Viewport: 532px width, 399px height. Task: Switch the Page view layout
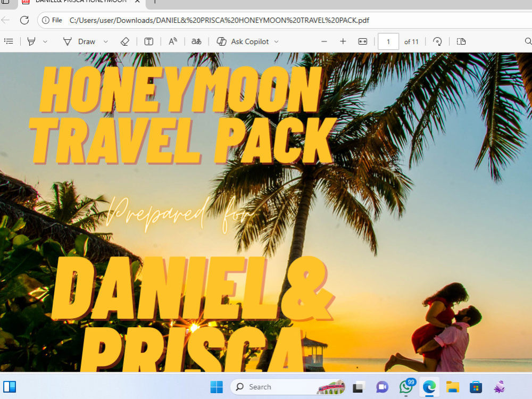pyautogui.click(x=461, y=41)
